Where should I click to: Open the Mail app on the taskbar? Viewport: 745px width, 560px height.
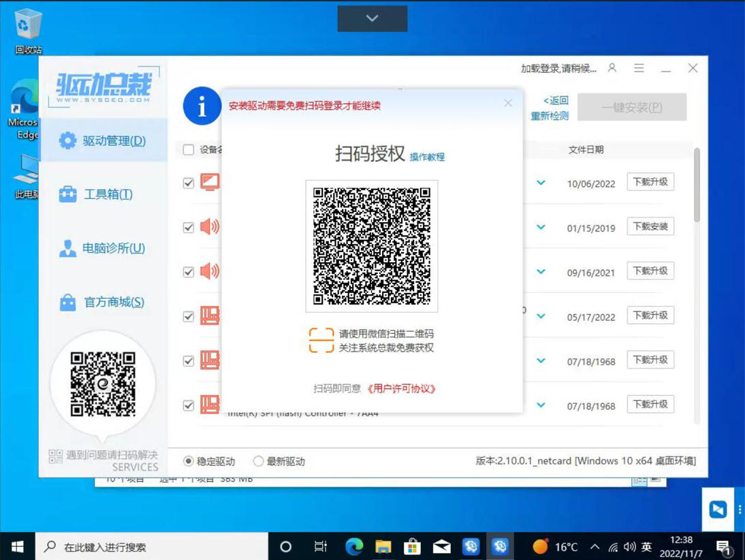coord(441,546)
